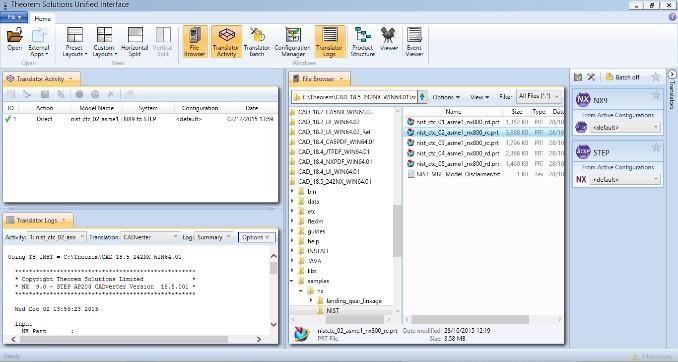Open the Options dropdown in Translator Logs
The height and width of the screenshot is (362, 678).
tap(256, 237)
